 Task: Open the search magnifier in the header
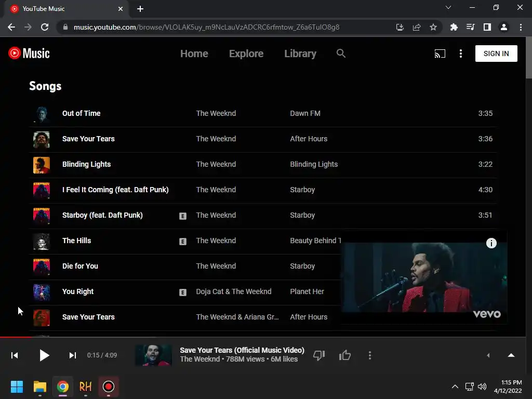point(341,54)
